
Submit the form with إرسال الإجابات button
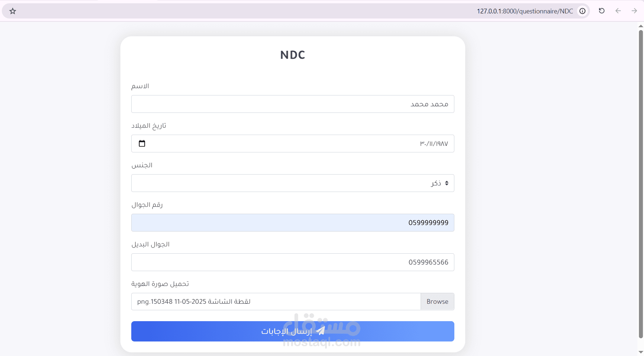click(x=293, y=331)
